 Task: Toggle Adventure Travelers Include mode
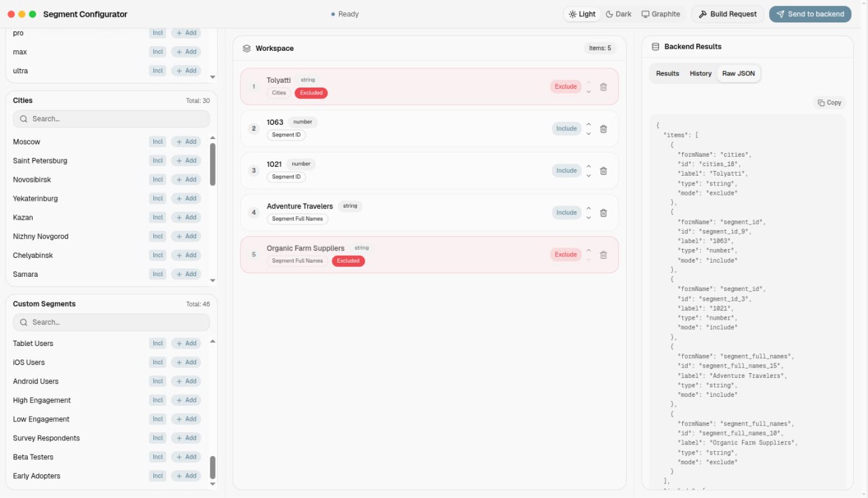click(566, 213)
